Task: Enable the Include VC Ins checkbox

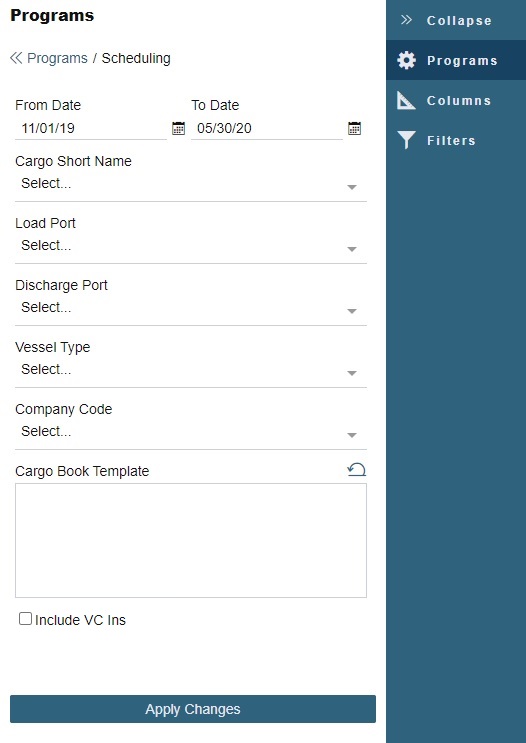Action: pos(25,618)
